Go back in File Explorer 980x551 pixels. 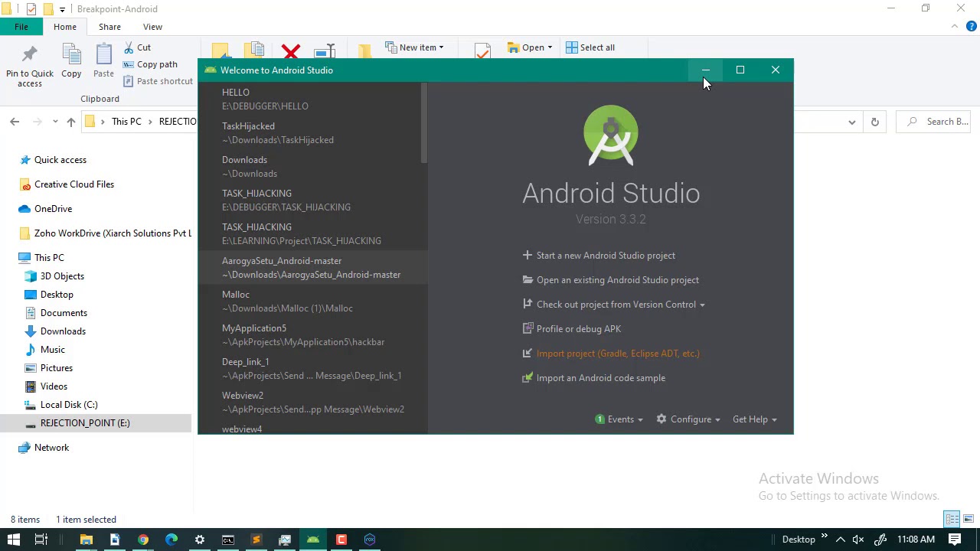tap(15, 122)
